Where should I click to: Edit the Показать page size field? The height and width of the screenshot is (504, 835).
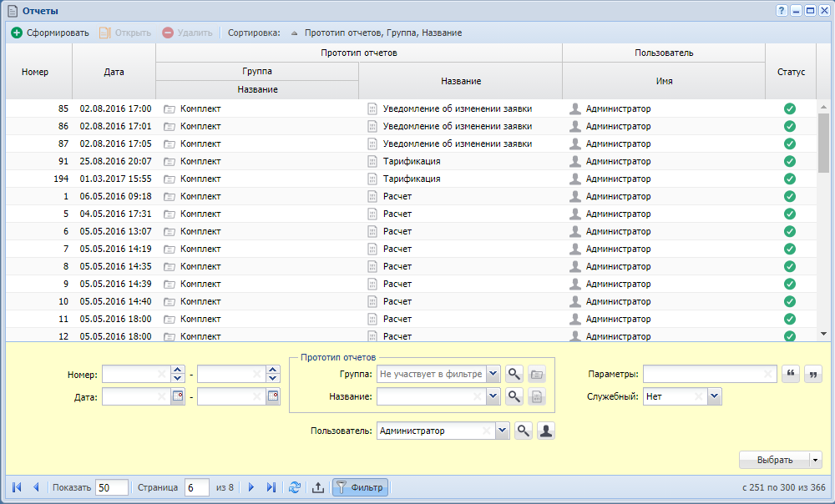[x=111, y=487]
